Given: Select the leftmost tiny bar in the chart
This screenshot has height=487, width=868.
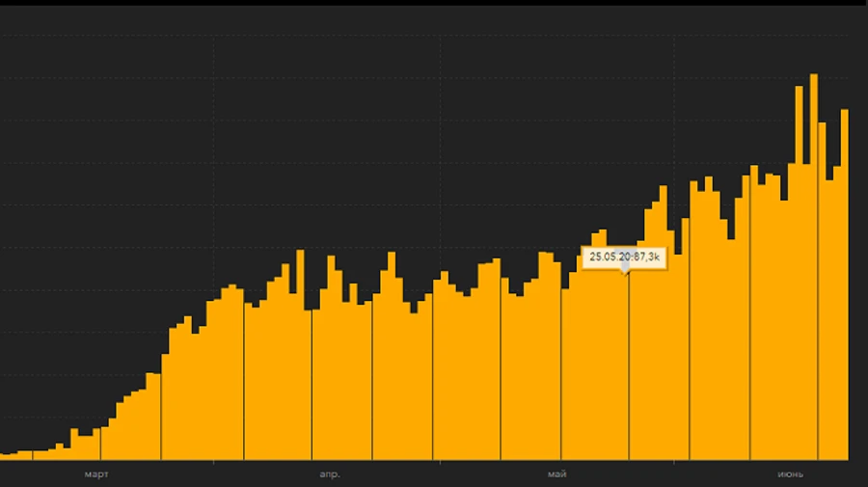Looking at the screenshot, I should (5, 456).
